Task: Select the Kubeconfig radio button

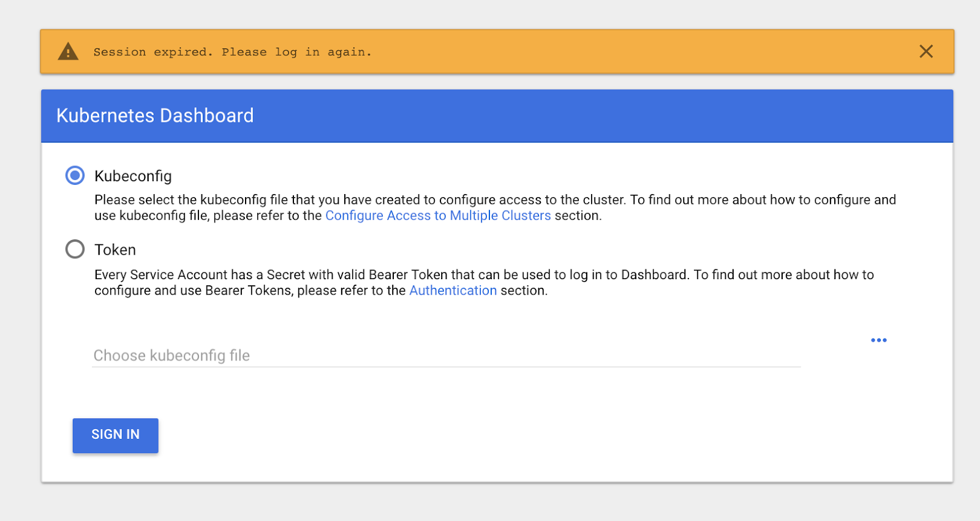Action: (75, 176)
